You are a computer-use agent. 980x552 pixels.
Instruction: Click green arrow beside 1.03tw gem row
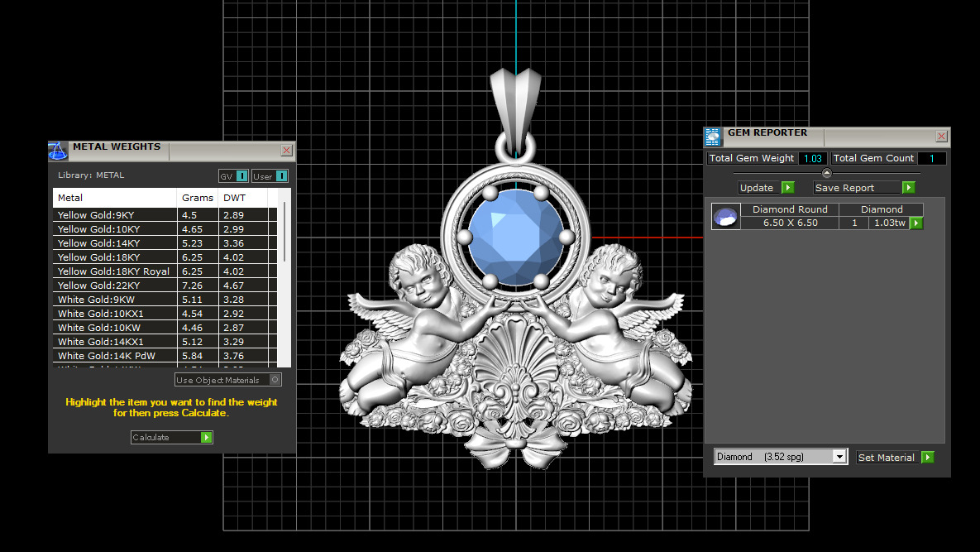(x=916, y=223)
